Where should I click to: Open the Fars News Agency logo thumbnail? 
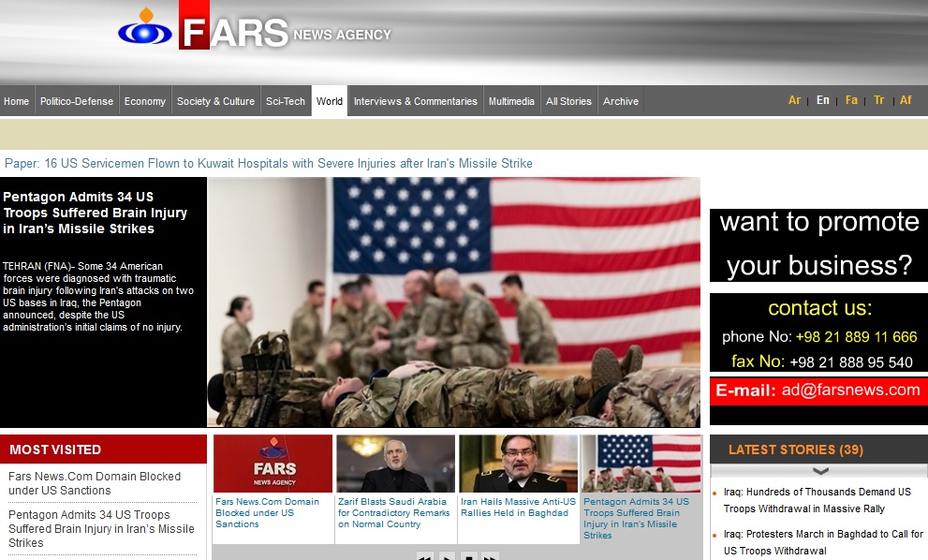point(273,464)
